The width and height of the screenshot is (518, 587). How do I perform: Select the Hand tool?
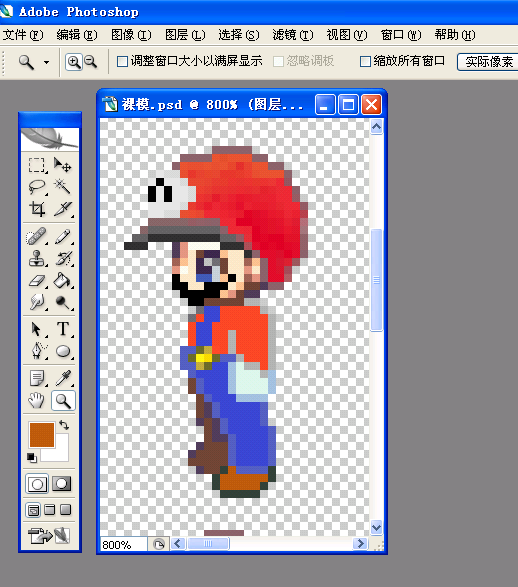click(x=37, y=401)
